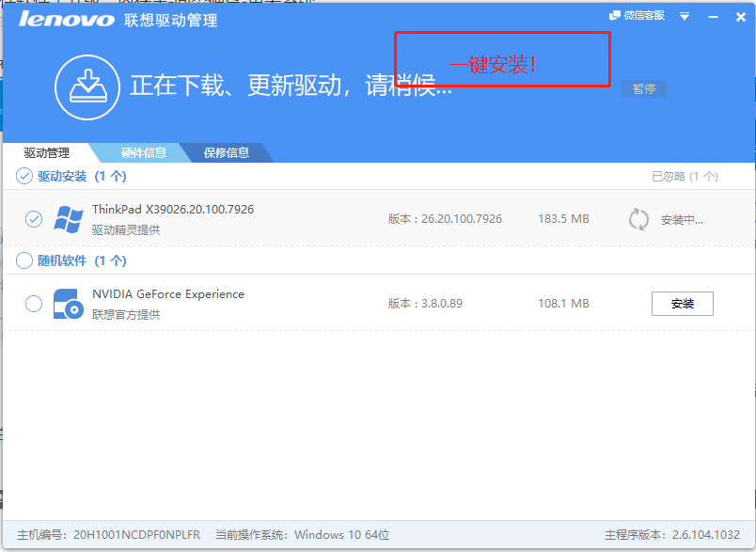Click the 微信客服 label text

tap(644, 15)
